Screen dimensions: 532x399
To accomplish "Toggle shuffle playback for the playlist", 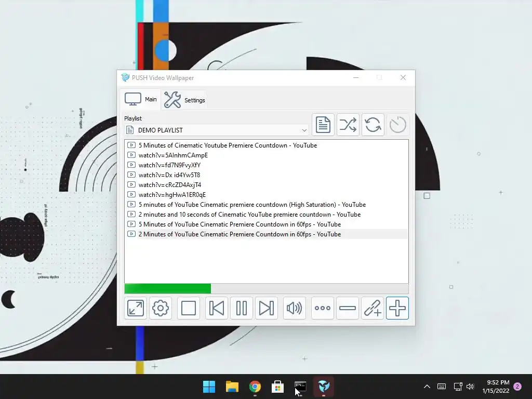I will 348,125.
